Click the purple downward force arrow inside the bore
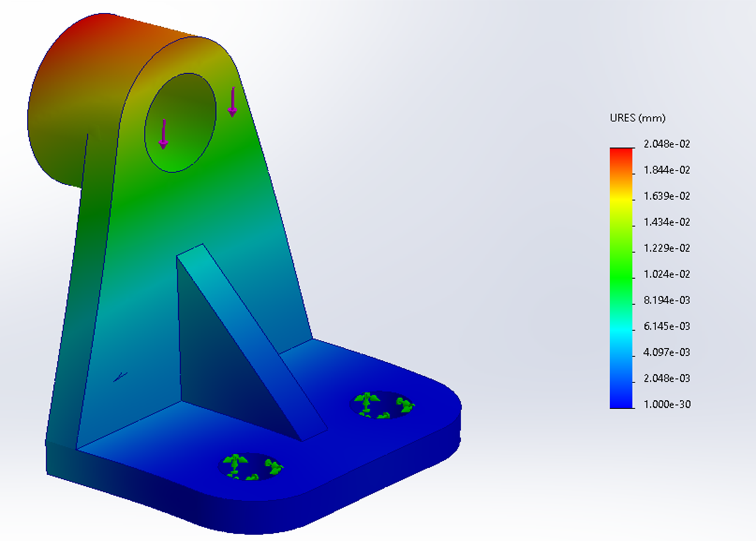This screenshot has width=756, height=541. click(163, 132)
